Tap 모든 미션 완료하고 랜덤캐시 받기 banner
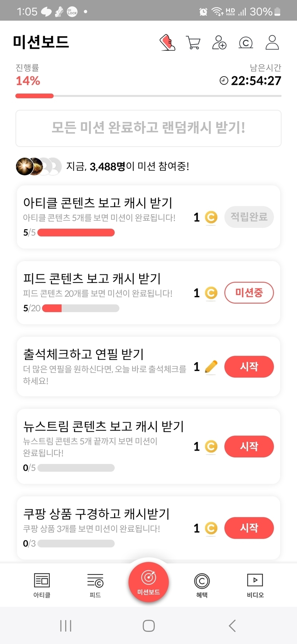Image resolution: width=297 pixels, height=644 pixels. point(148,128)
